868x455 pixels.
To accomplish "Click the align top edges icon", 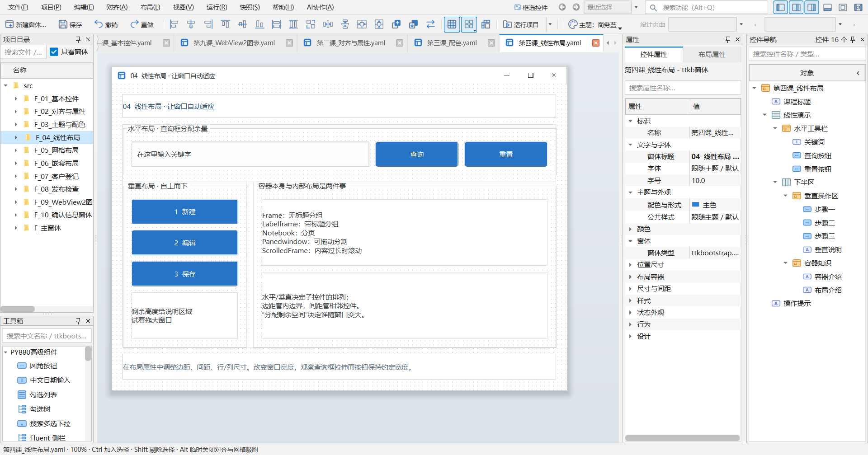I will pyautogui.click(x=225, y=24).
